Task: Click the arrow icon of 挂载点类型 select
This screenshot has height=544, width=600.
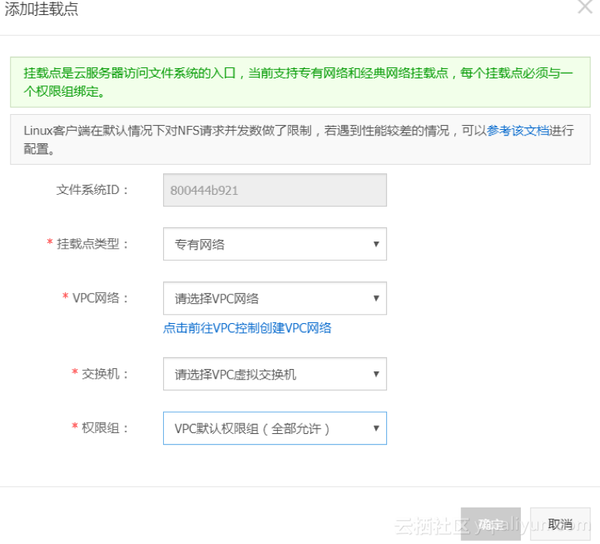Action: pyautogui.click(x=376, y=244)
